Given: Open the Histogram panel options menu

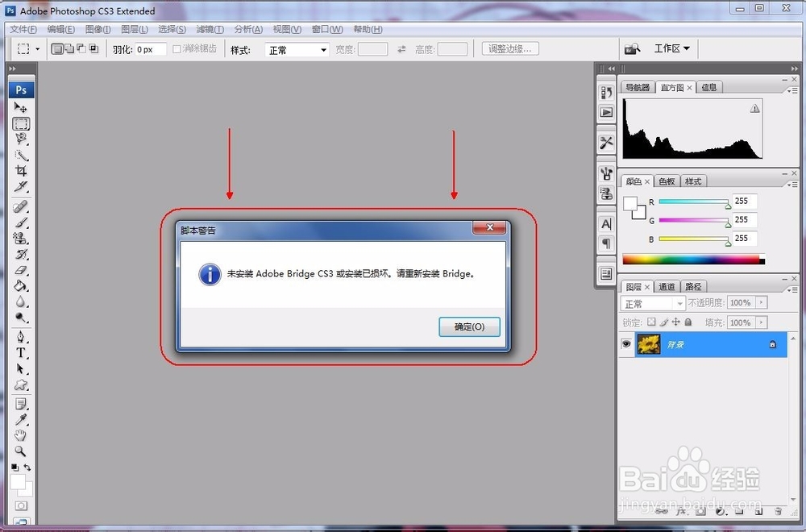Looking at the screenshot, I should coord(792,90).
